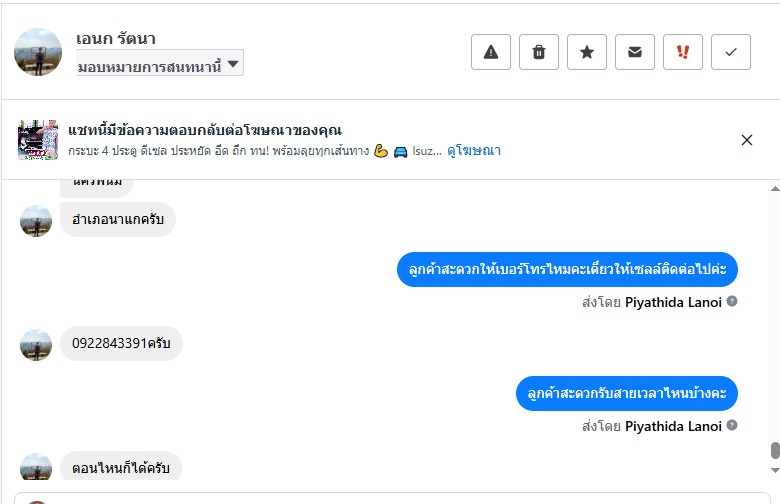Delete conversation with the trash icon
Viewport: 780px width, 504px height.
[539, 53]
